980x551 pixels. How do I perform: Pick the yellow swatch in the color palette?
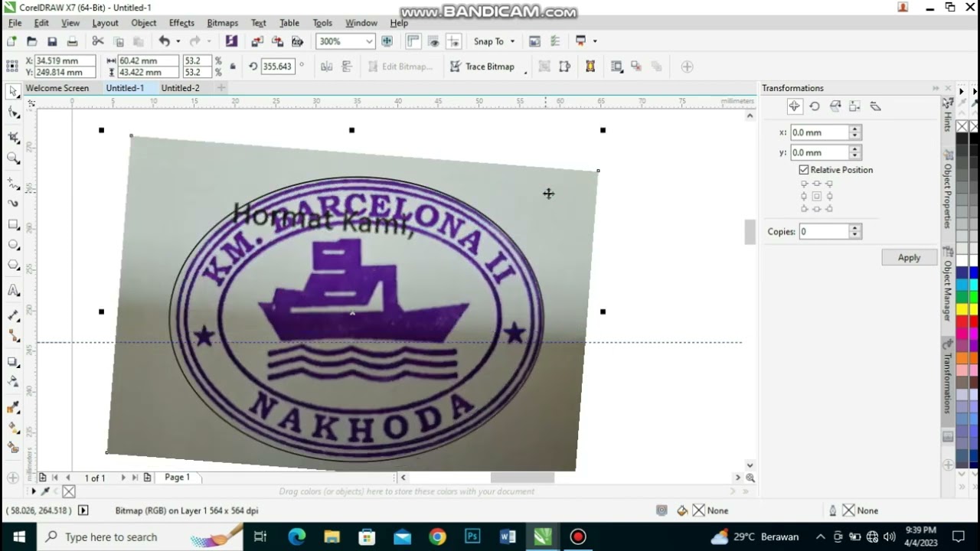tap(962, 308)
